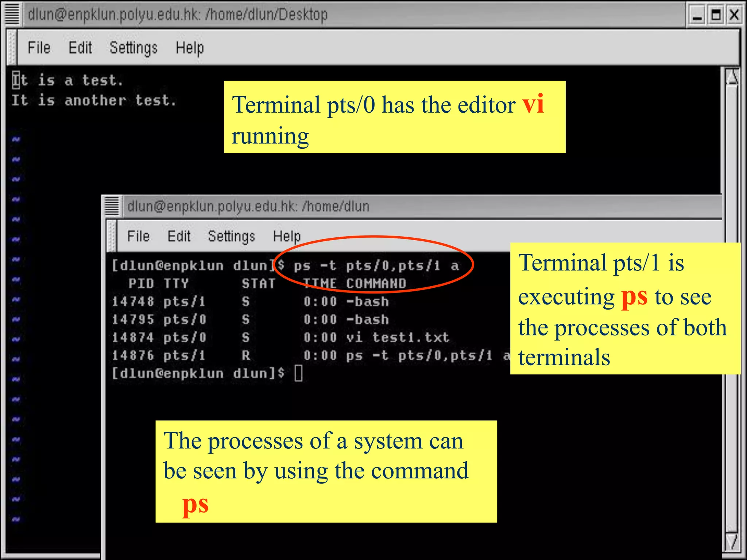Click scrollbar up arrow in Desktop terminal
The image size is (747, 560).
point(732,77)
